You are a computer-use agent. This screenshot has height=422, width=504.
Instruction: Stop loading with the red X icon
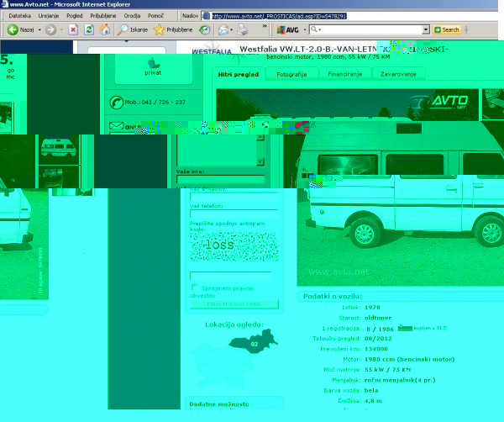[x=73, y=29]
